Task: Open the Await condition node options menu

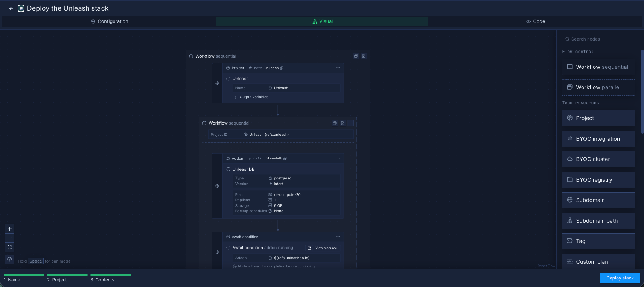Action: coord(338,237)
